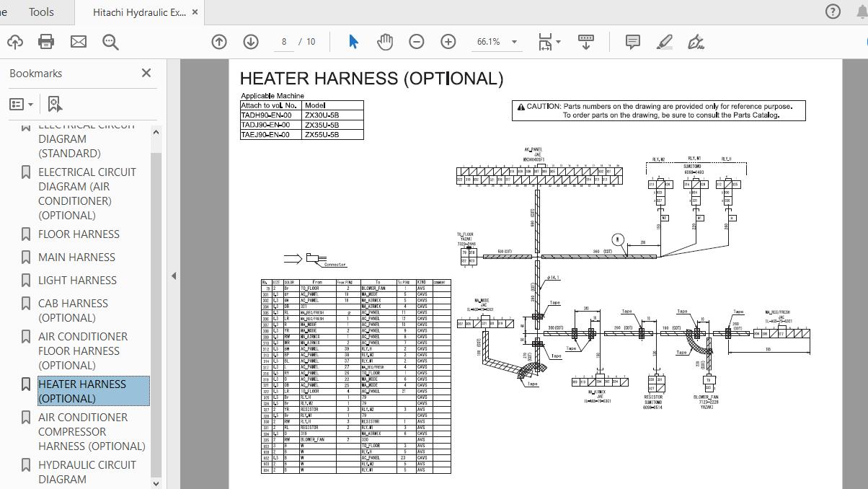This screenshot has height=489, width=868.
Task: Zoom in using the plus icon
Action: click(x=448, y=42)
